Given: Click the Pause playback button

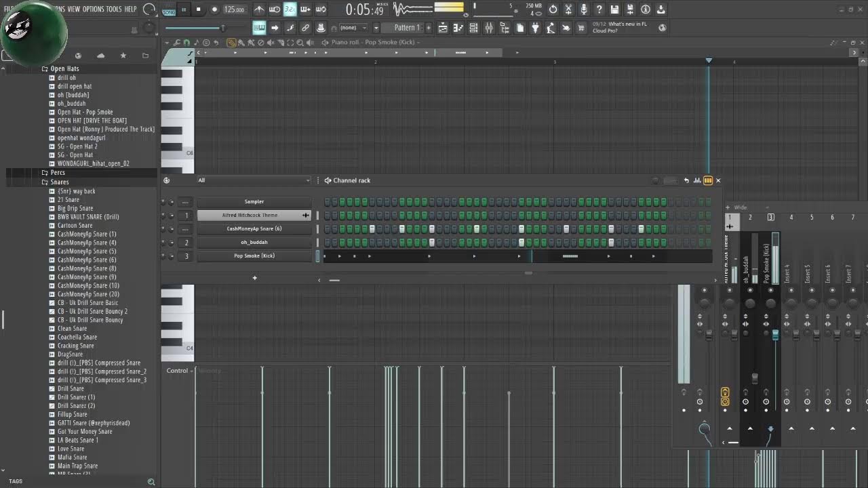Looking at the screenshot, I should 184,9.
